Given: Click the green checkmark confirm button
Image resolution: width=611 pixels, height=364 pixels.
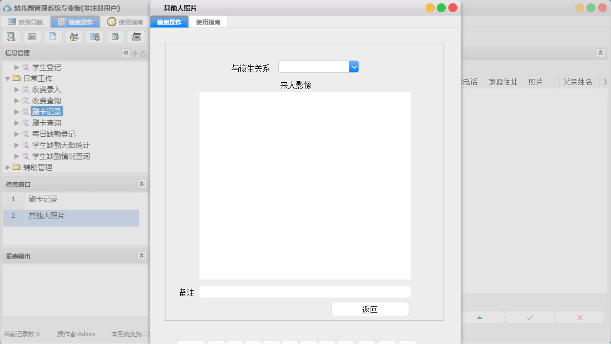Looking at the screenshot, I should pos(529,317).
